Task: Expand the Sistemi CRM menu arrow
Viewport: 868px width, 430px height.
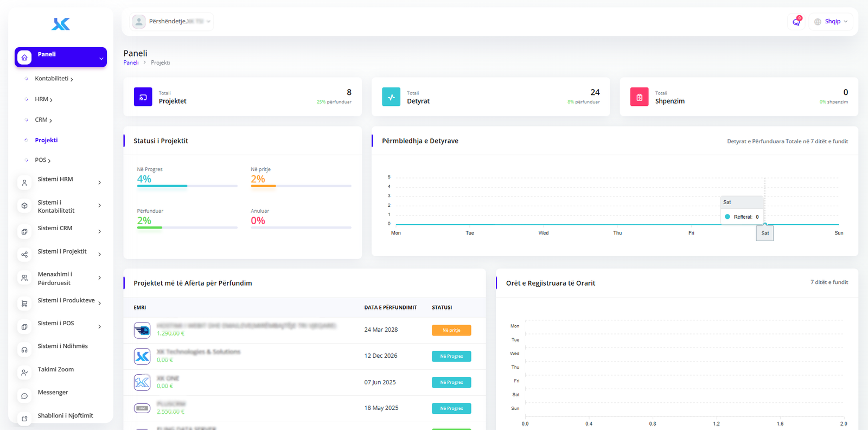Action: point(99,231)
